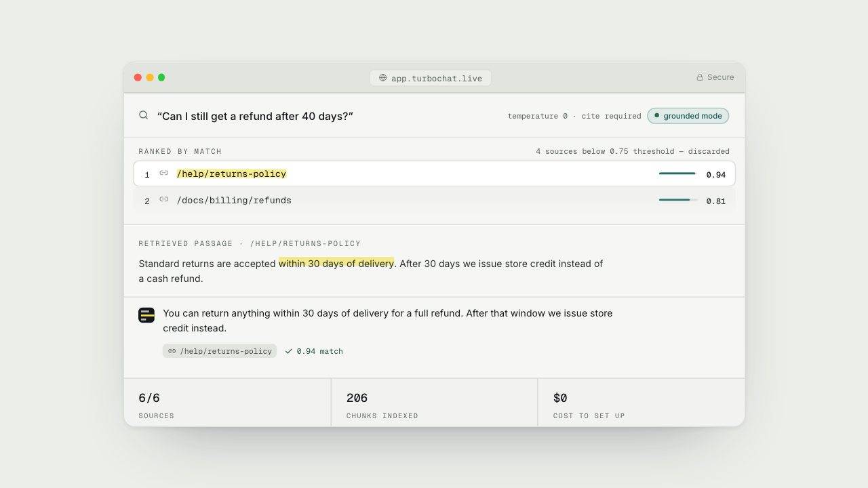Click the app.turbochat.live address bar
Screen dimensions: 868x488
pyautogui.click(x=431, y=78)
